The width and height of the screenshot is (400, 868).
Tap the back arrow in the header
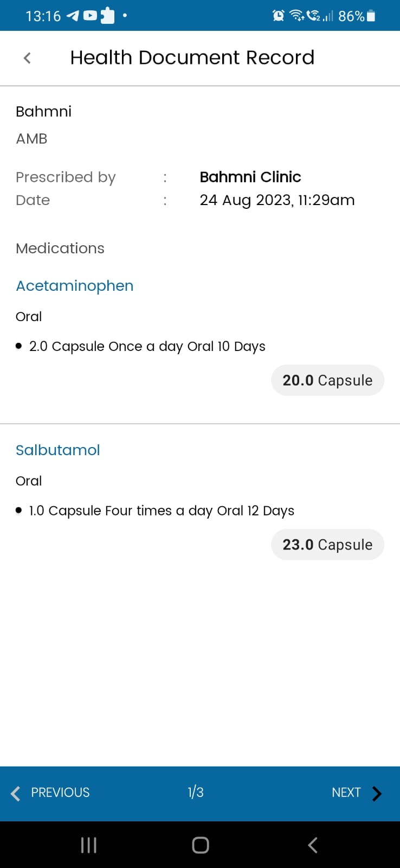coord(28,58)
